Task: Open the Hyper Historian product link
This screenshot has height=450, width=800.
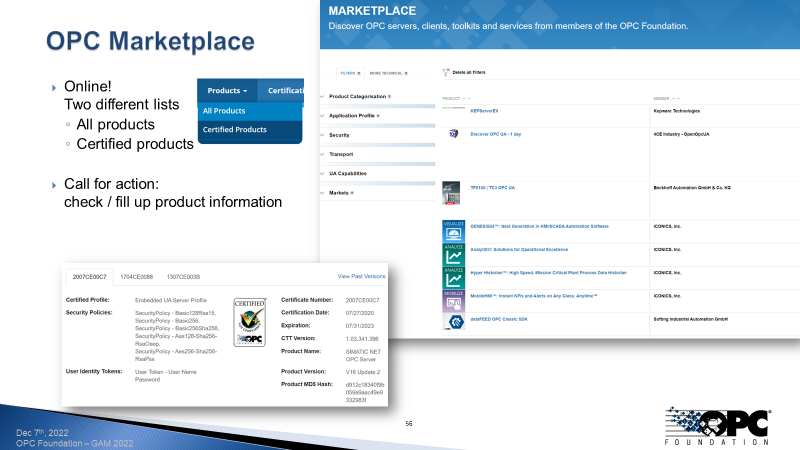Action: pyautogui.click(x=548, y=273)
